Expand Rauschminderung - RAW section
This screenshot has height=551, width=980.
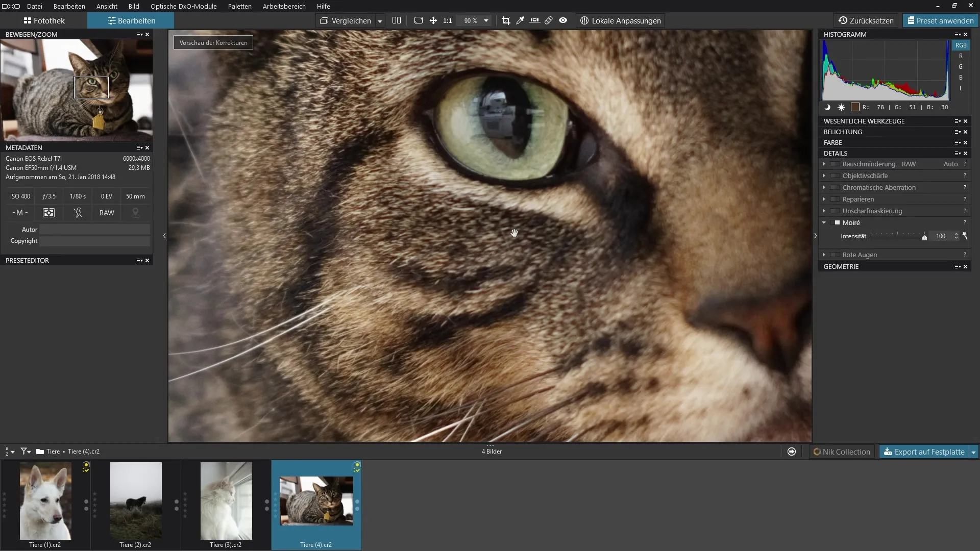(x=824, y=164)
